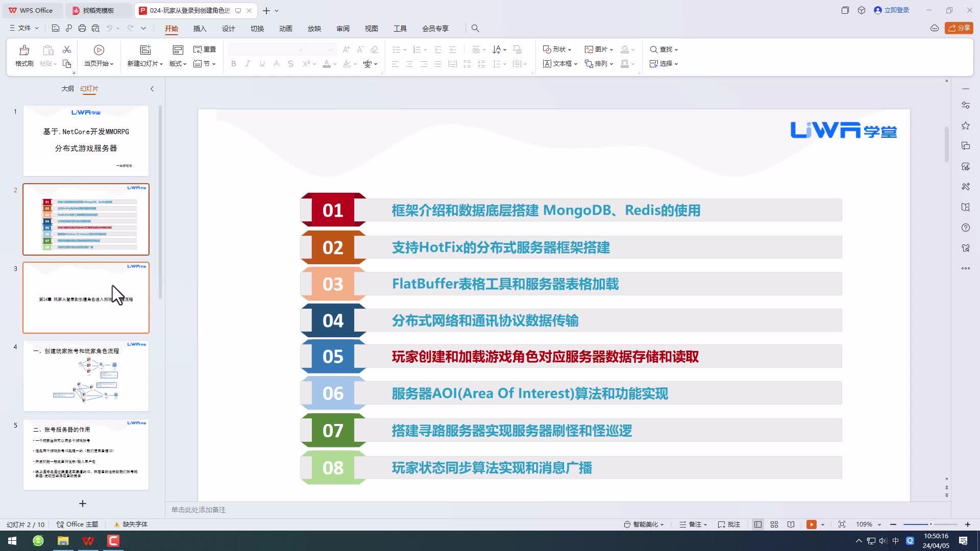
Task: Click the zoom slider in status bar
Action: pos(930,524)
